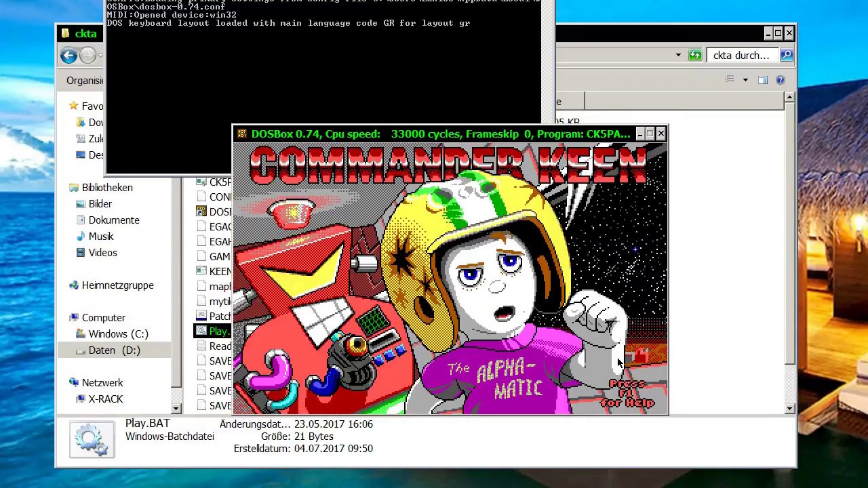
Task: Click the batch file gear thumbnail in details pane
Action: point(92,439)
